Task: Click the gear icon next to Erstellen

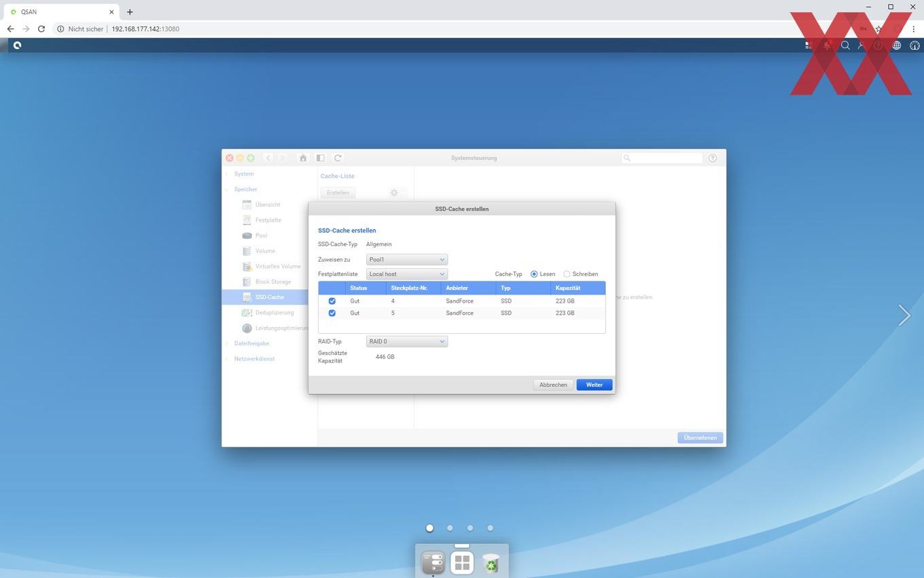Action: pyautogui.click(x=394, y=192)
